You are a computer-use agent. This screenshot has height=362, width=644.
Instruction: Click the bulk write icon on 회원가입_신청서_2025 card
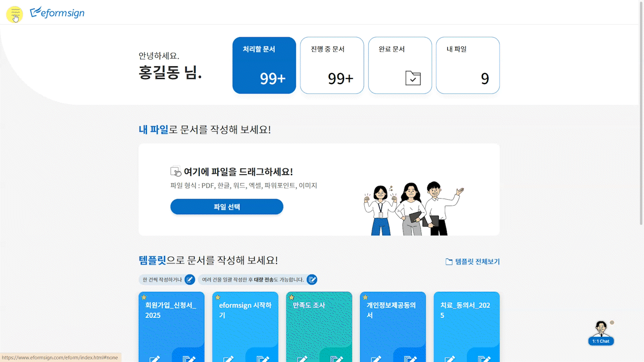click(188, 358)
